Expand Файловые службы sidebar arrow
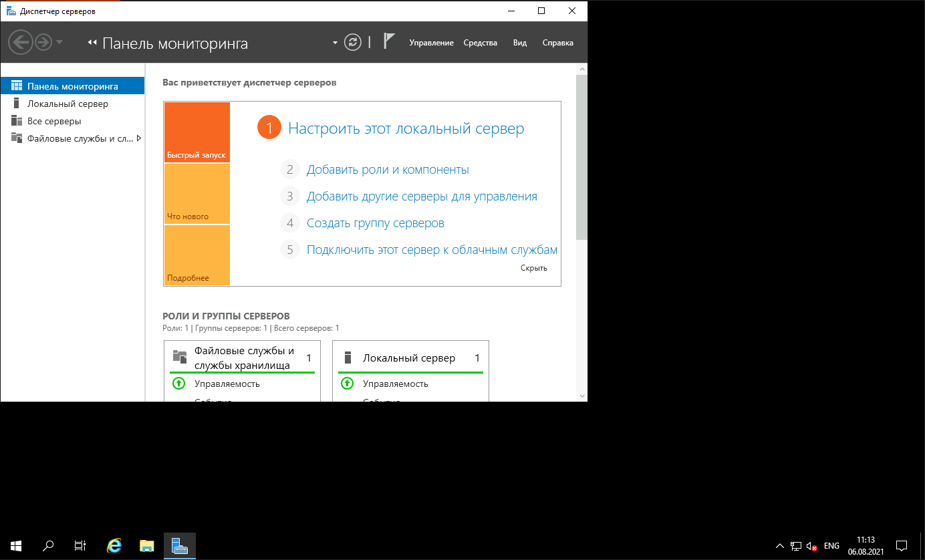925x560 pixels. tap(138, 138)
